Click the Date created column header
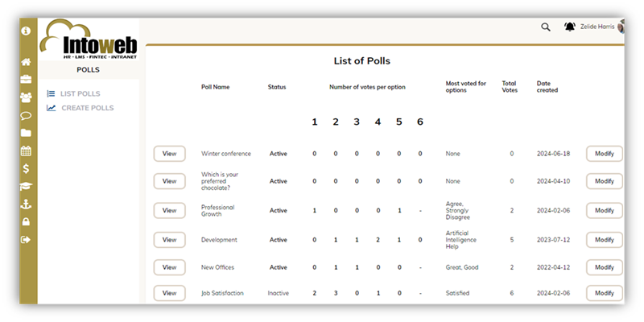644x322 pixels. (x=547, y=87)
